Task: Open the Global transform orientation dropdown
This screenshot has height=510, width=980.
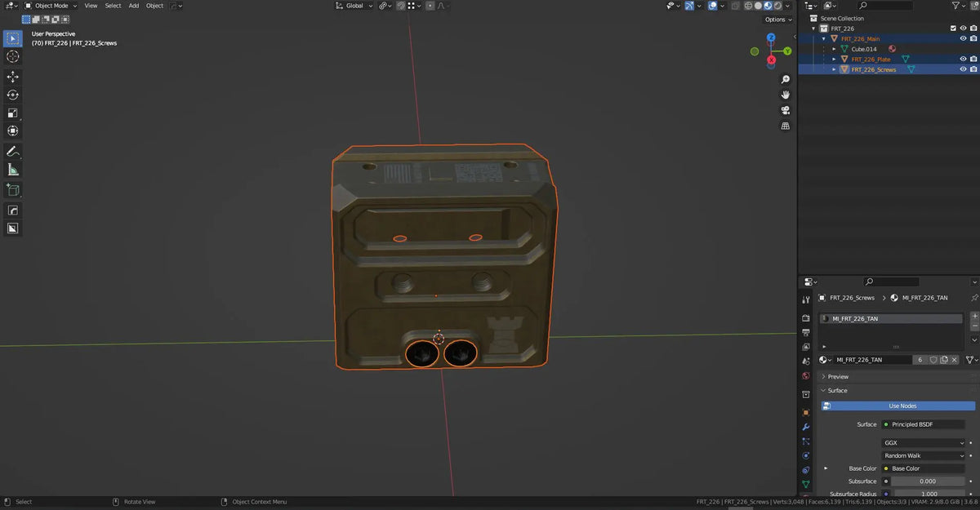Action: (x=354, y=6)
